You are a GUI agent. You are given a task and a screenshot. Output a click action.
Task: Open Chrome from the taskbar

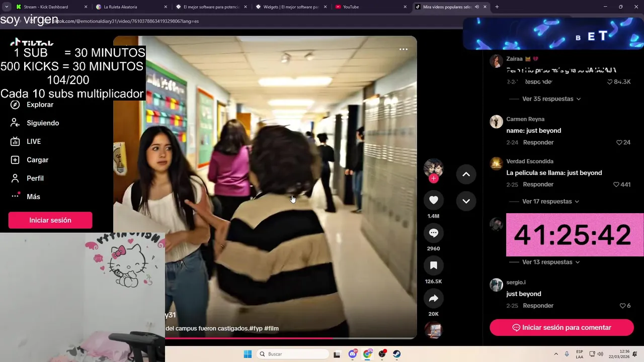368,354
